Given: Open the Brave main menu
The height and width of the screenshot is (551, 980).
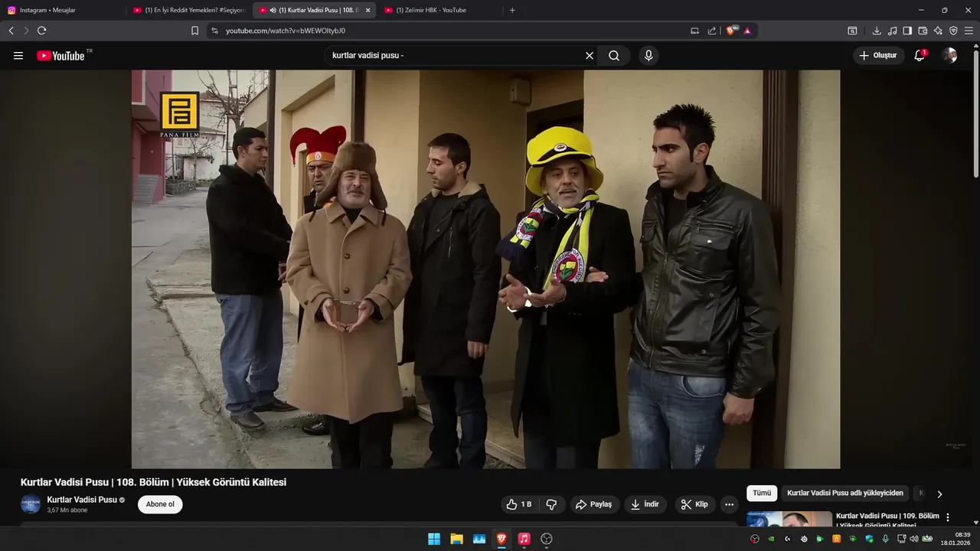Looking at the screenshot, I should (x=969, y=31).
